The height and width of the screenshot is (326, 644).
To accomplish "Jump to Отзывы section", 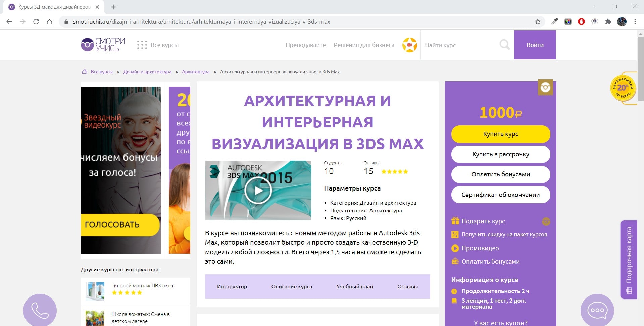I will point(407,287).
